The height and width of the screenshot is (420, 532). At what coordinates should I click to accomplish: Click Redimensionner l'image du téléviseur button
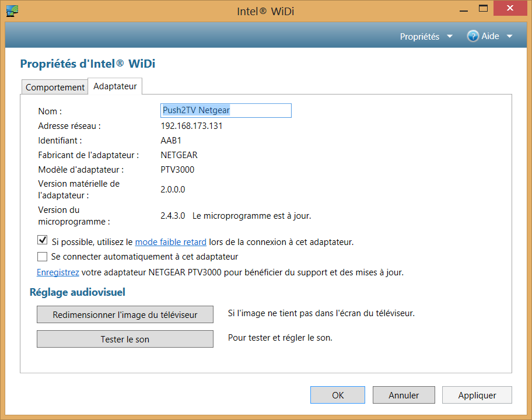coord(125,314)
